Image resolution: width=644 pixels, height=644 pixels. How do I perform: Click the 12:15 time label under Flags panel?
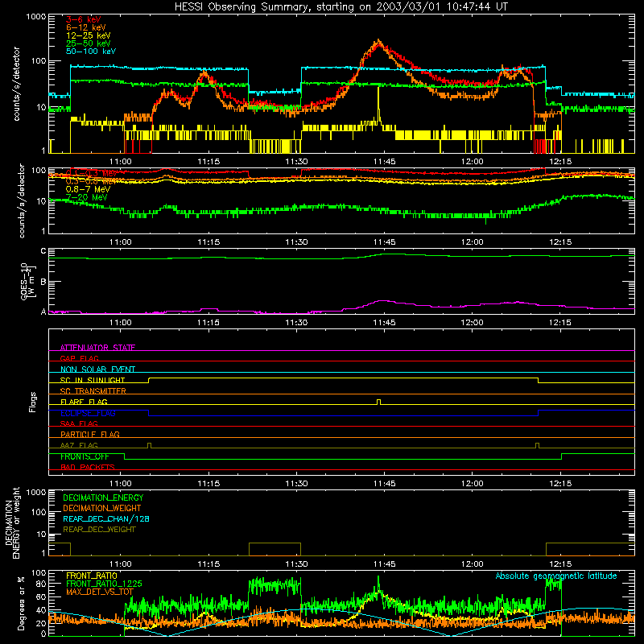[560, 484]
